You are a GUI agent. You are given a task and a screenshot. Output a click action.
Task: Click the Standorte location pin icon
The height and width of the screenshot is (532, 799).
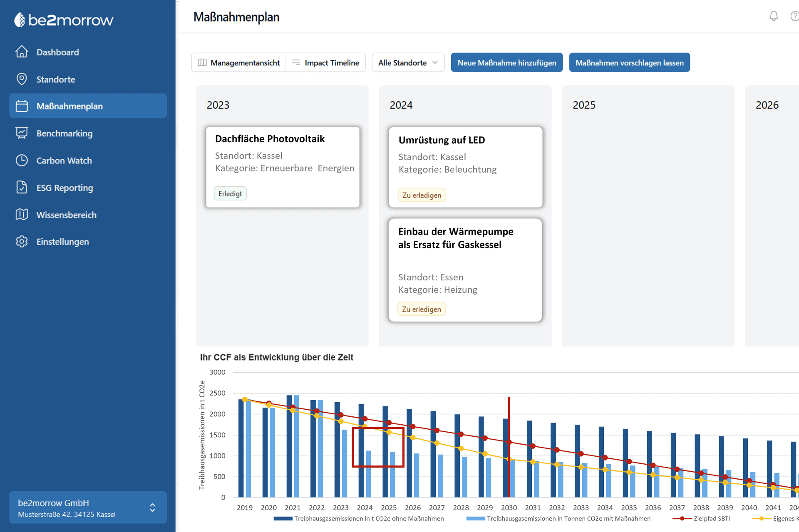(x=22, y=79)
